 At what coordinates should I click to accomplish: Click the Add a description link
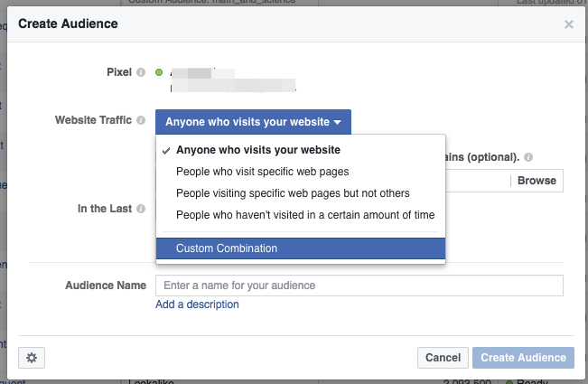pos(197,304)
